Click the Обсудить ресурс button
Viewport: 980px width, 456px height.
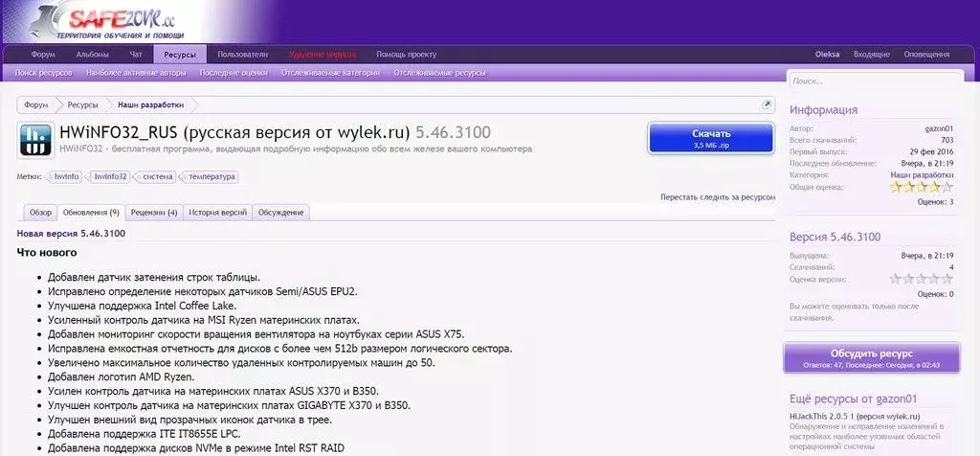(x=872, y=357)
